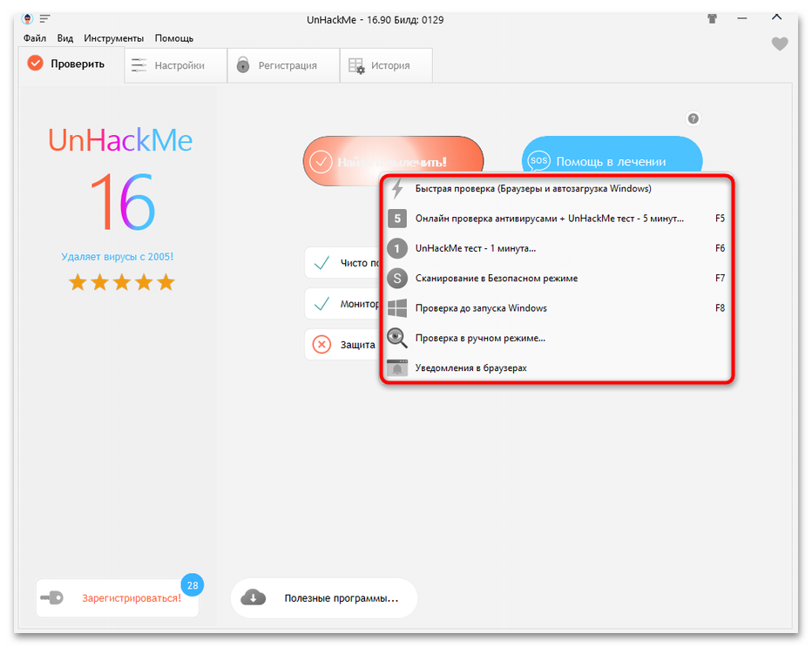Click the key icon beside Зарегистрироваться
Image resolution: width=812 pixels, height=647 pixels.
[51, 598]
